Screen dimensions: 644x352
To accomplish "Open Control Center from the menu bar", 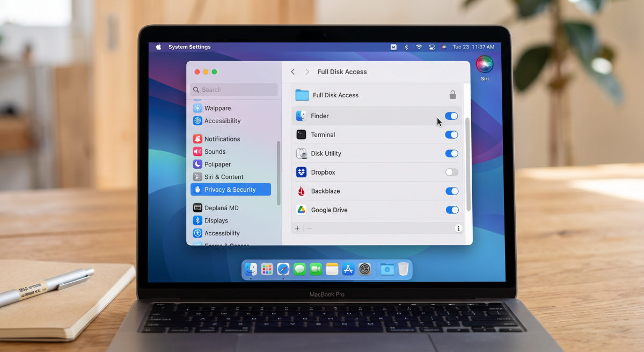I will tap(432, 47).
